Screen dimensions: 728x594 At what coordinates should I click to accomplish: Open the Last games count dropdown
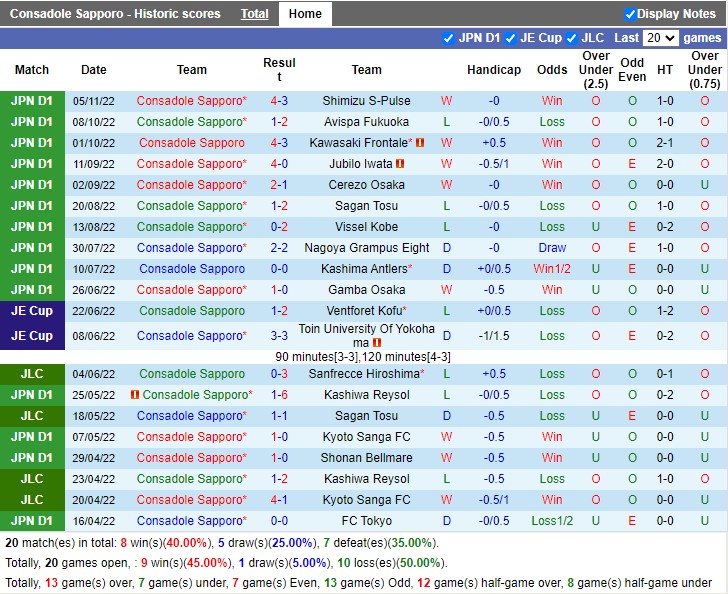(x=661, y=38)
